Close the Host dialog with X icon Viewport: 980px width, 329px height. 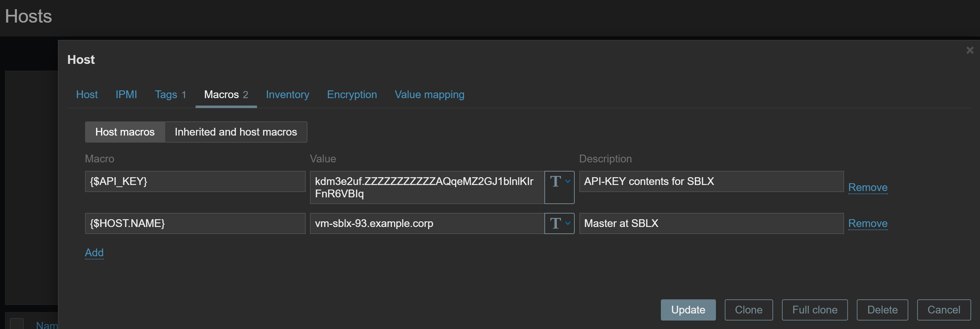pyautogui.click(x=969, y=50)
